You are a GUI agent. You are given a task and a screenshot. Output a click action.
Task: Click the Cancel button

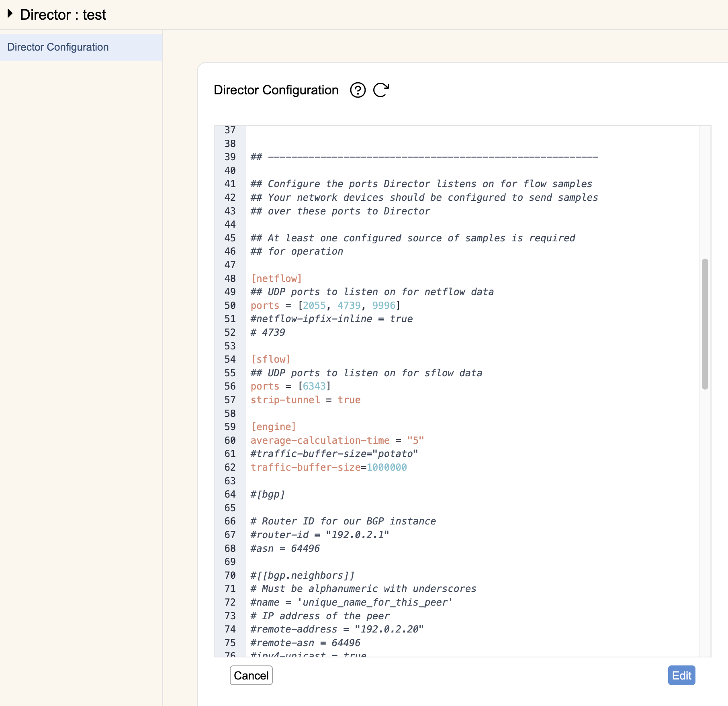point(251,675)
